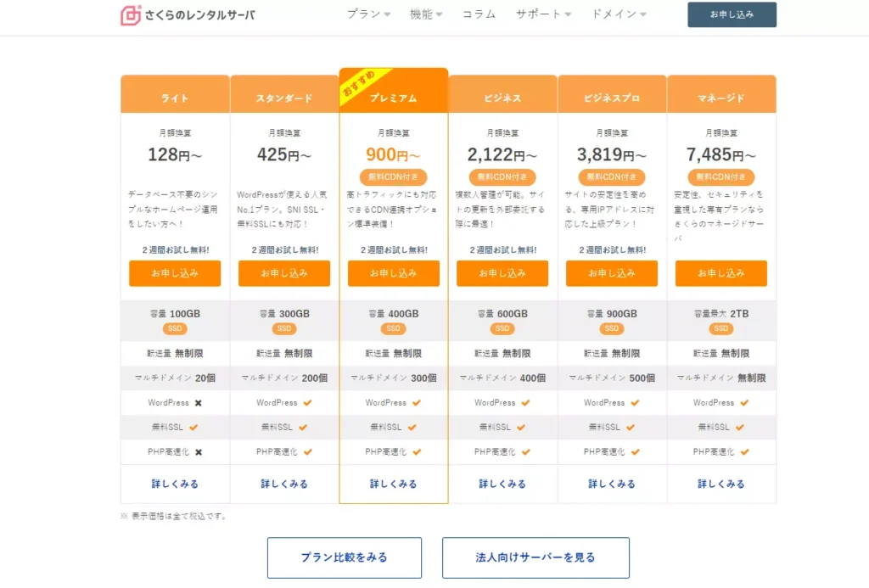Click the ビジネスプロ plan header
869x588 pixels.
click(x=611, y=94)
